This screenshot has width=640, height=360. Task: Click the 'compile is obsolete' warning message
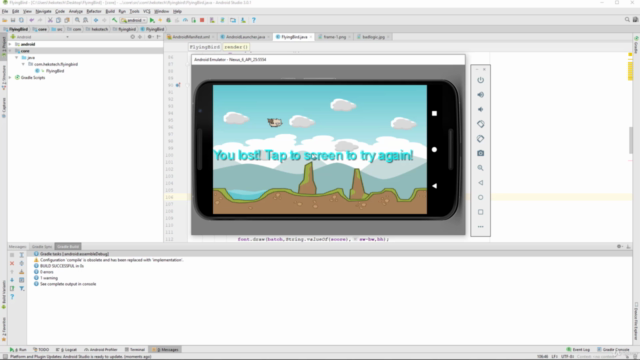pos(111,260)
